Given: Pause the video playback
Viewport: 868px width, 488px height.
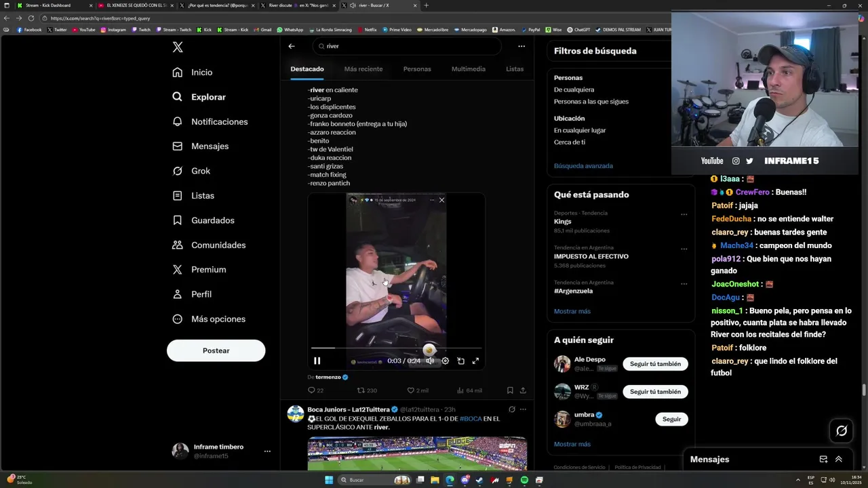Looking at the screenshot, I should [317, 361].
